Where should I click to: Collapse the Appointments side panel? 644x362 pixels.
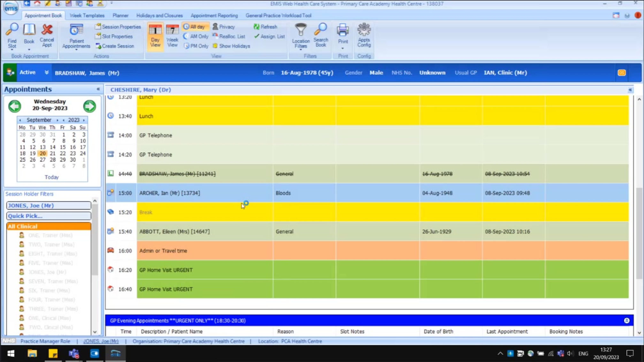98,89
